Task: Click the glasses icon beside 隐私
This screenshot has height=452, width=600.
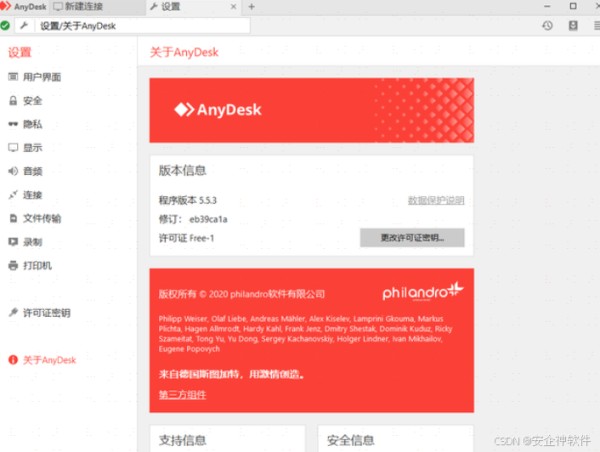Action: 13,124
